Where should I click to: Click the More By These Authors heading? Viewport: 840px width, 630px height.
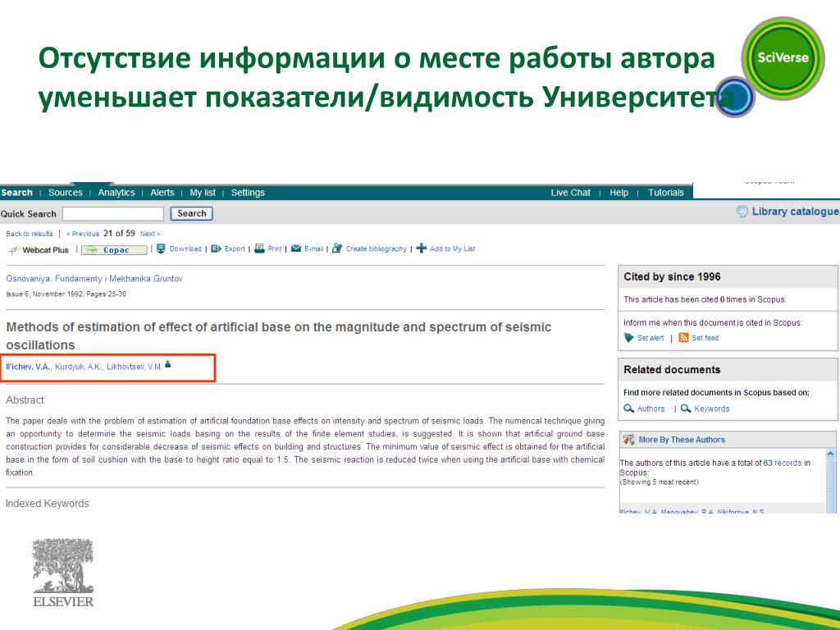[682, 440]
